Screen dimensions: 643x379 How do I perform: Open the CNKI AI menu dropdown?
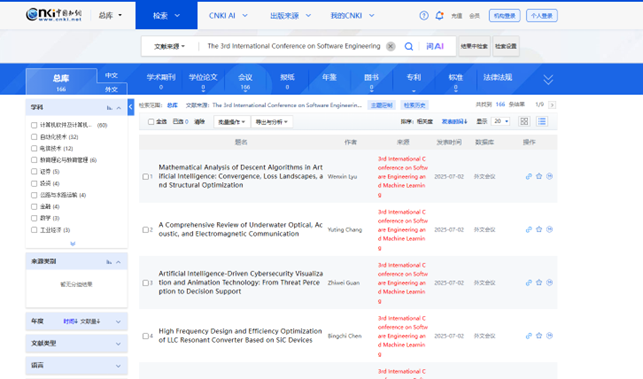pos(228,16)
